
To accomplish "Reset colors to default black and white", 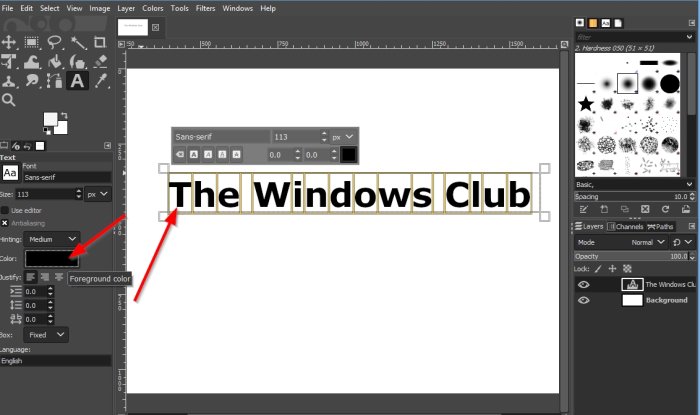I will (x=47, y=131).
